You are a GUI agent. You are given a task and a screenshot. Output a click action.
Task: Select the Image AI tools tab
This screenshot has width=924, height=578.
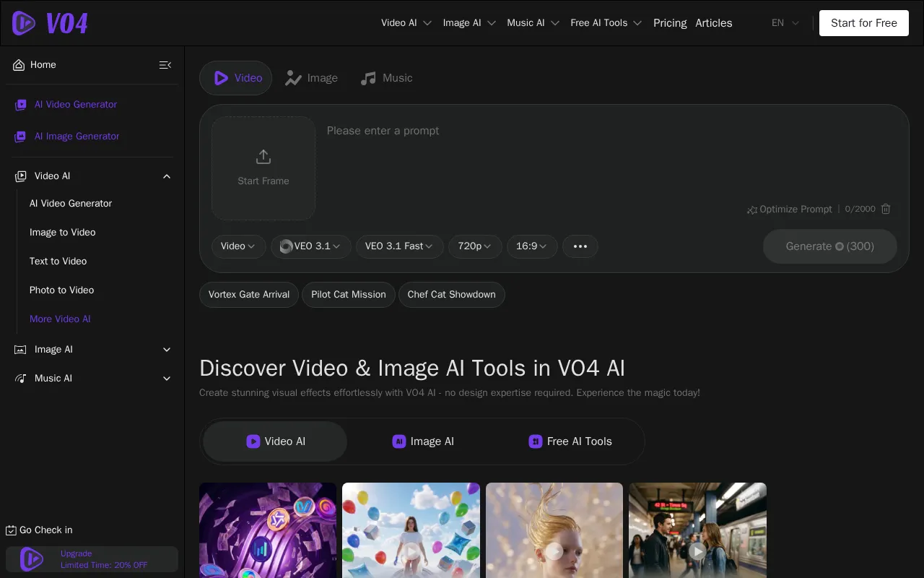(x=422, y=441)
